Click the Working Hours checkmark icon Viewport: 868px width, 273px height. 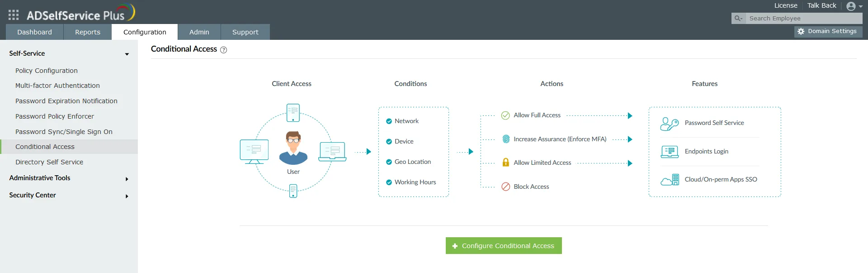pos(389,182)
